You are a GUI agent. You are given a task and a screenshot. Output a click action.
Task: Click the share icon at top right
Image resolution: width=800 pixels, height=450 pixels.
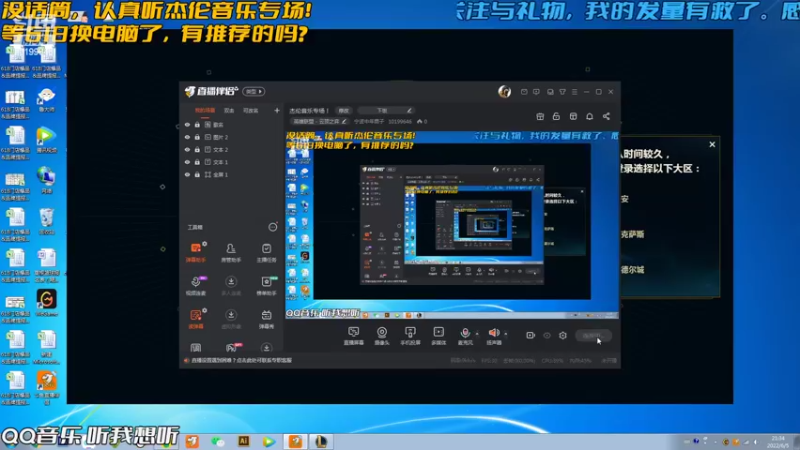606,116
